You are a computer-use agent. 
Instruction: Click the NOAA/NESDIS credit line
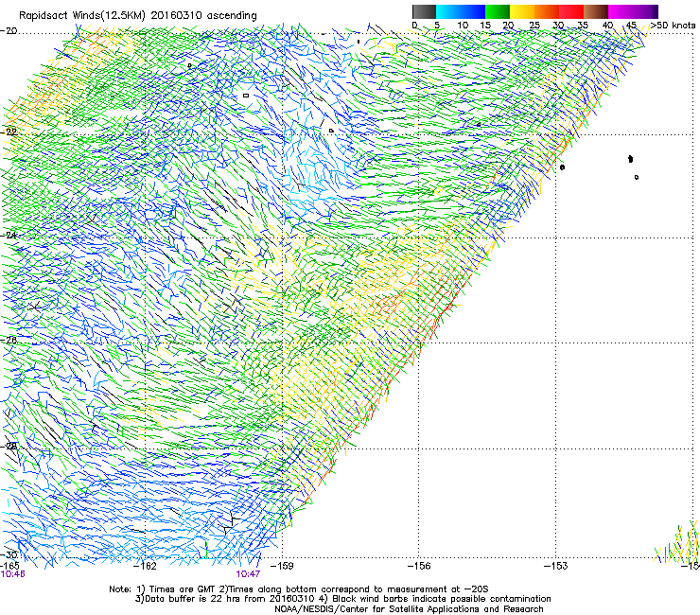409,609
